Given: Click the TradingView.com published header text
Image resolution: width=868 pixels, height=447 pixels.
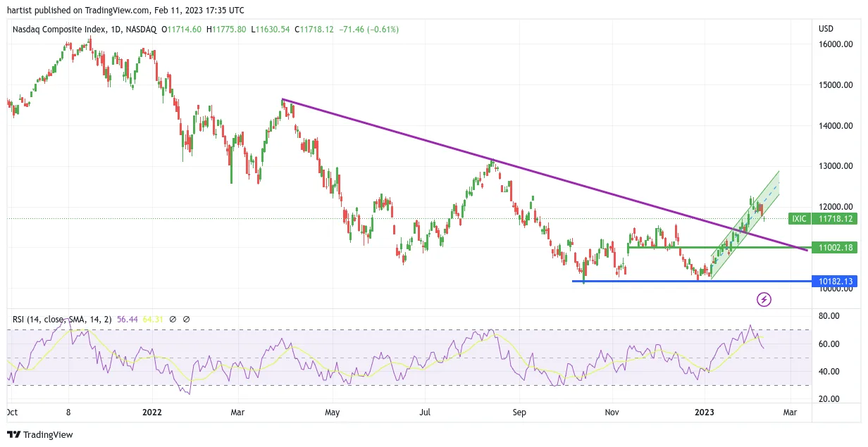Looking at the screenshot, I should tap(125, 11).
